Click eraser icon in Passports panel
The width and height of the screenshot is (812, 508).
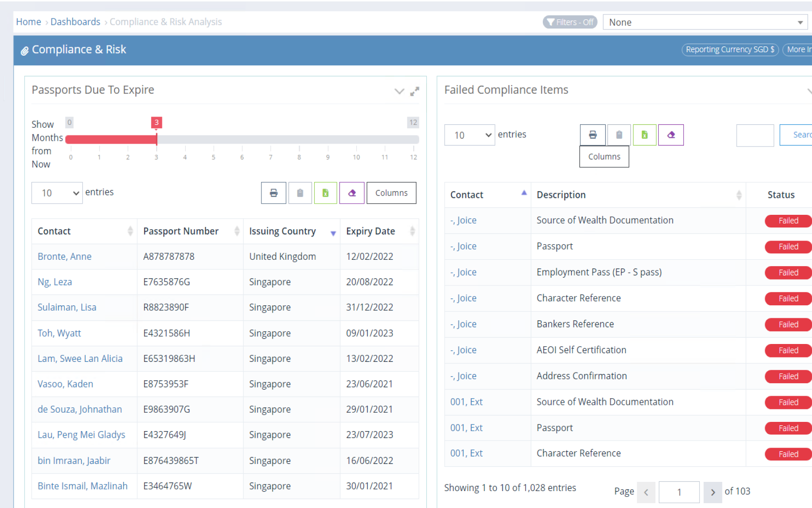(x=352, y=193)
